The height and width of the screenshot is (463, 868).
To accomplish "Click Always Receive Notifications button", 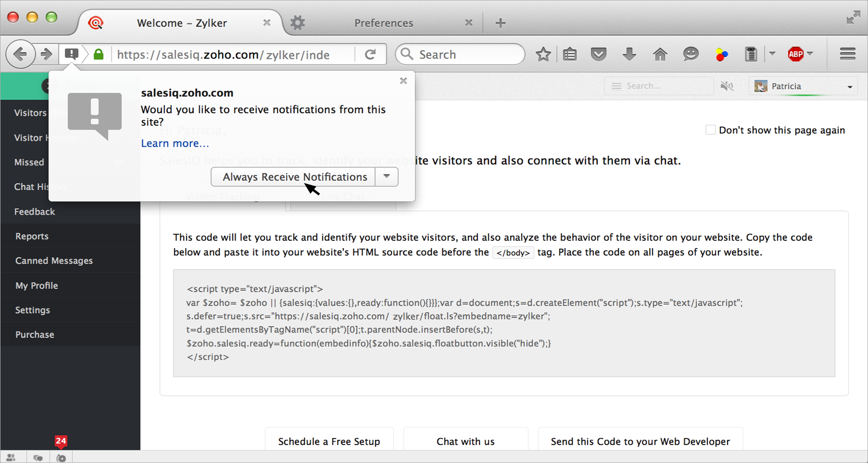I will 294,177.
